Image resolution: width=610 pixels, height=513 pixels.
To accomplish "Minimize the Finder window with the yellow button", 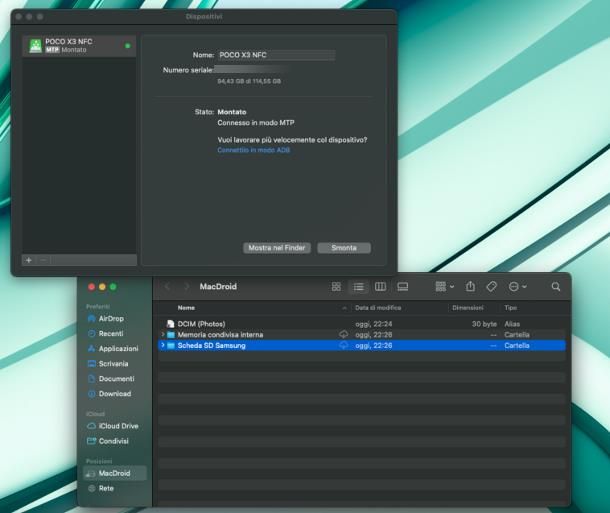I will coord(102,287).
